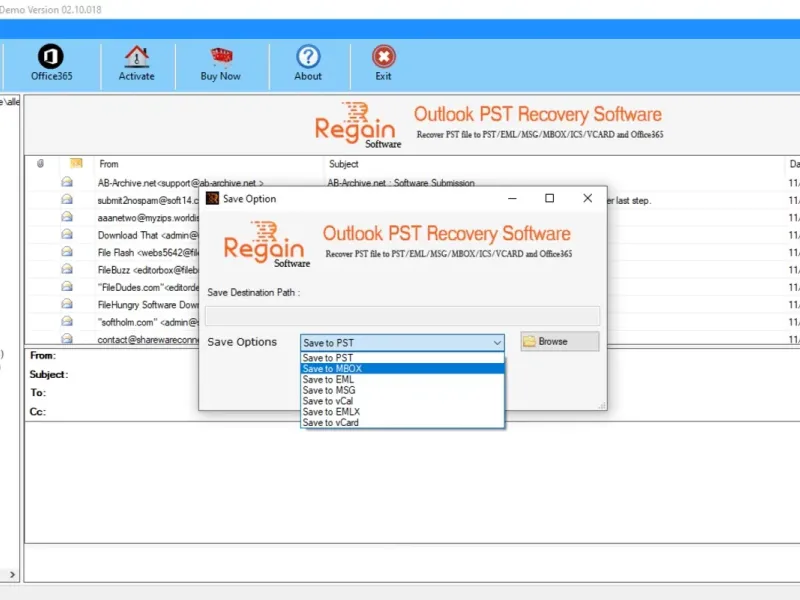Screen dimensions: 800x600
Task: Open the Buy Now cart icon
Action: pos(221,57)
